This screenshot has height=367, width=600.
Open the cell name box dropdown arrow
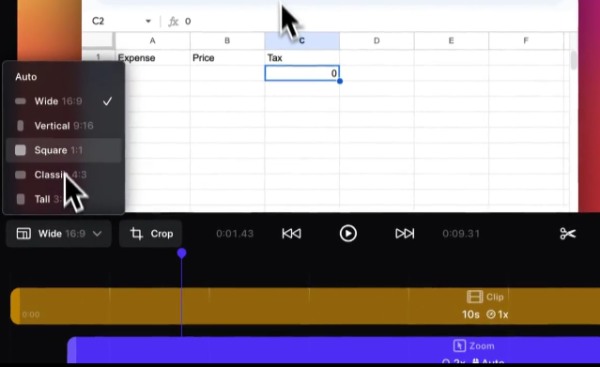click(x=148, y=21)
